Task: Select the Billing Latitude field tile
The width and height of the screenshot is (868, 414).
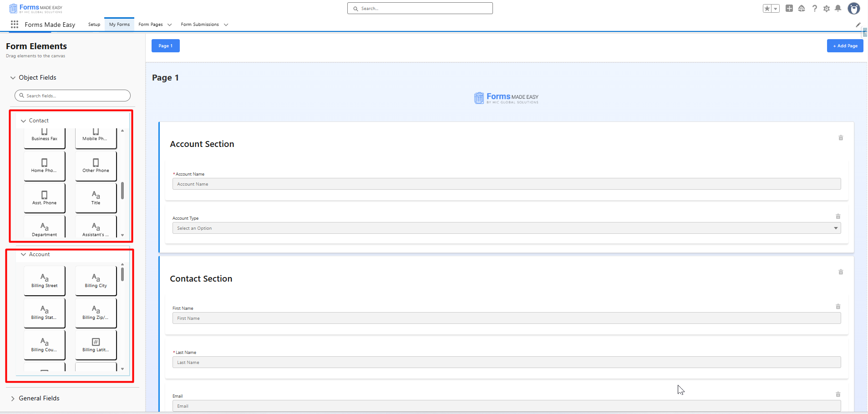Action: (x=96, y=345)
